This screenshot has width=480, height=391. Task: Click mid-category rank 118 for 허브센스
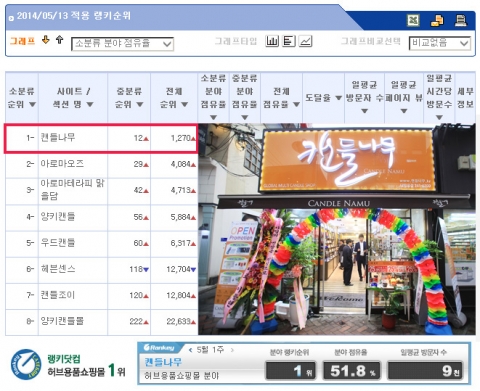pos(136,269)
